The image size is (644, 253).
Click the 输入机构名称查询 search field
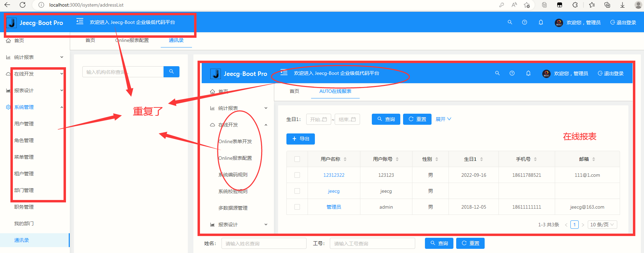pyautogui.click(x=123, y=72)
